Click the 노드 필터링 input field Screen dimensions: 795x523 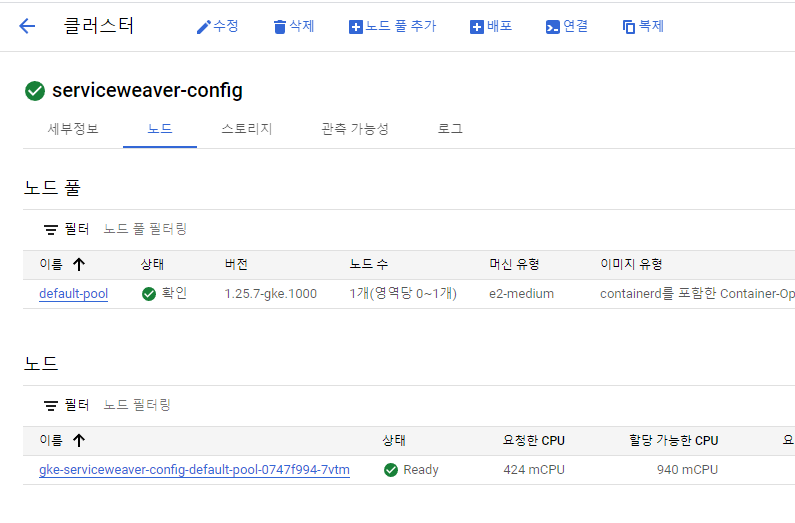tap(137, 405)
